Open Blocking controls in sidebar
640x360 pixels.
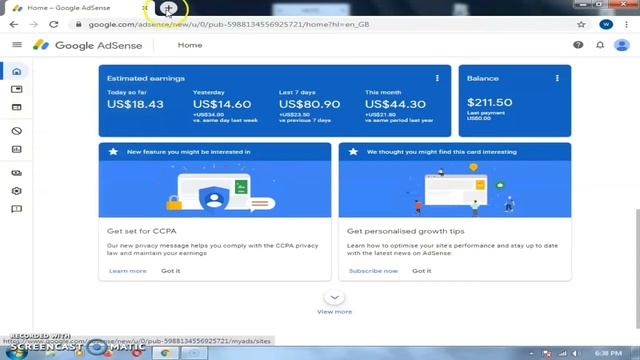[16, 131]
